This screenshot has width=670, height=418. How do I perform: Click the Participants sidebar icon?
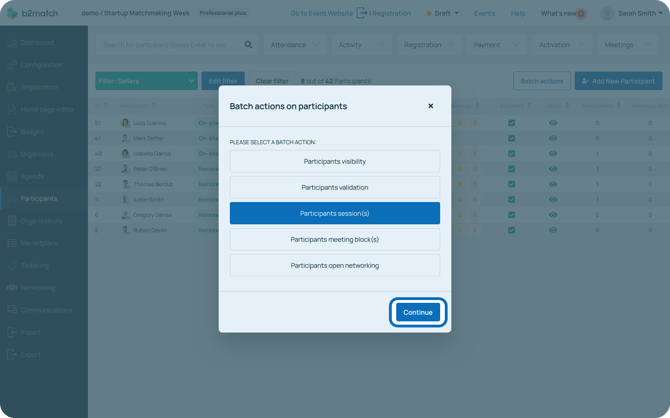(x=12, y=198)
